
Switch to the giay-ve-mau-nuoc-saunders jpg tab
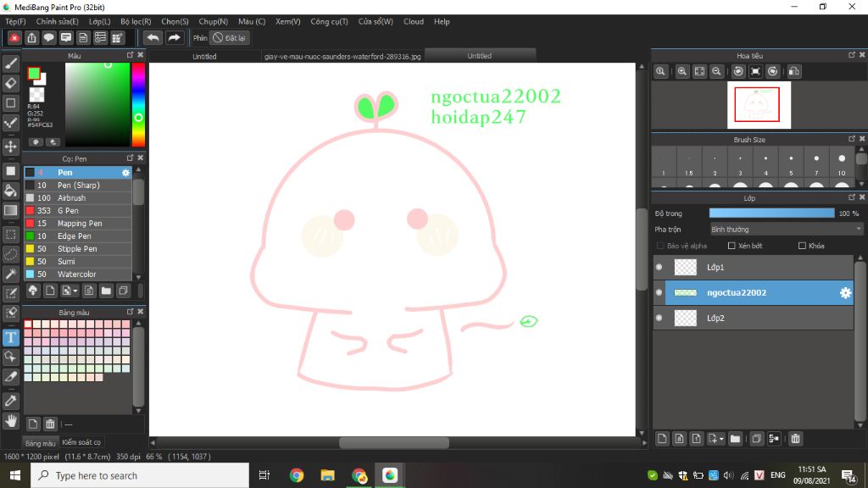342,57
